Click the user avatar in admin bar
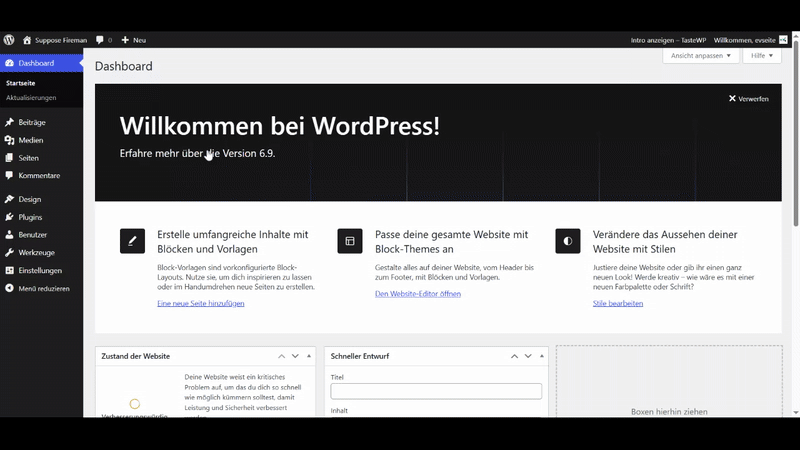 (783, 40)
